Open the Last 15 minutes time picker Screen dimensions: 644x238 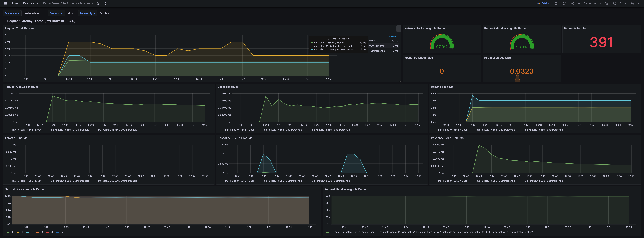coord(586,4)
